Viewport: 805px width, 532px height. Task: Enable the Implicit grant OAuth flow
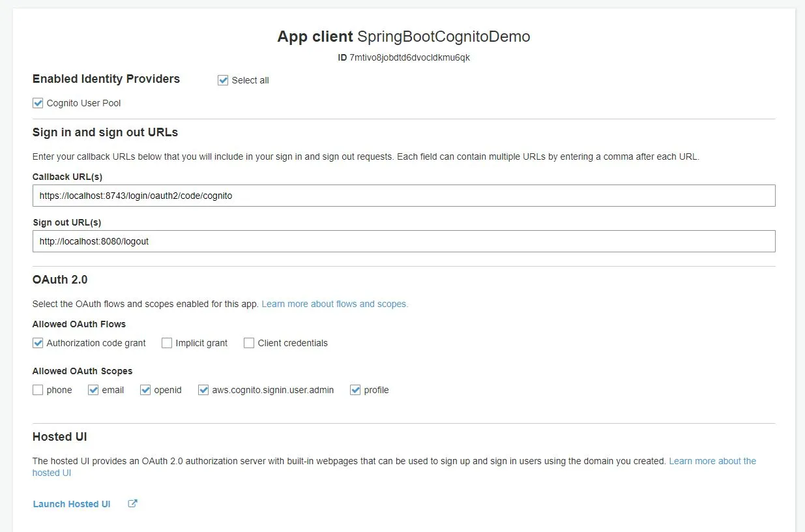tap(167, 342)
